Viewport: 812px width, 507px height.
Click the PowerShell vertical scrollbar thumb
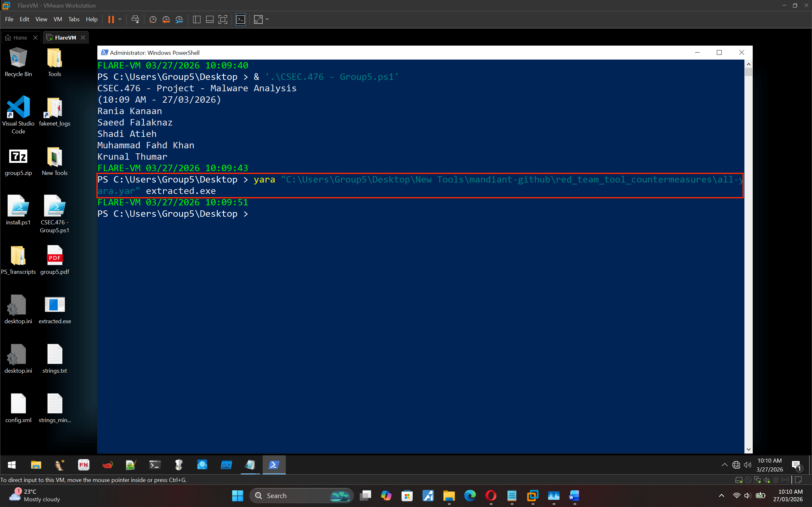(x=748, y=72)
